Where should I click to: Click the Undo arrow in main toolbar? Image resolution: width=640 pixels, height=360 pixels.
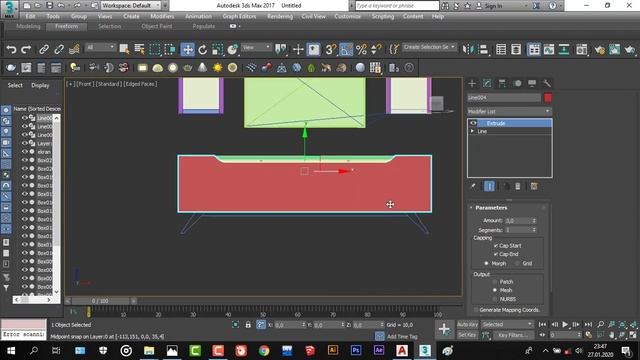11,50
